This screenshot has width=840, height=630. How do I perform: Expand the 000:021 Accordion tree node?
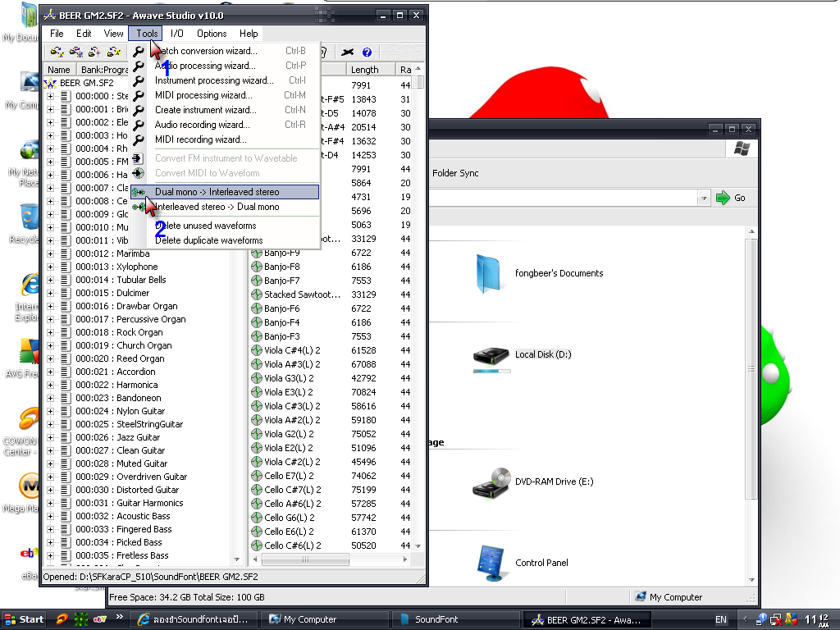point(50,372)
